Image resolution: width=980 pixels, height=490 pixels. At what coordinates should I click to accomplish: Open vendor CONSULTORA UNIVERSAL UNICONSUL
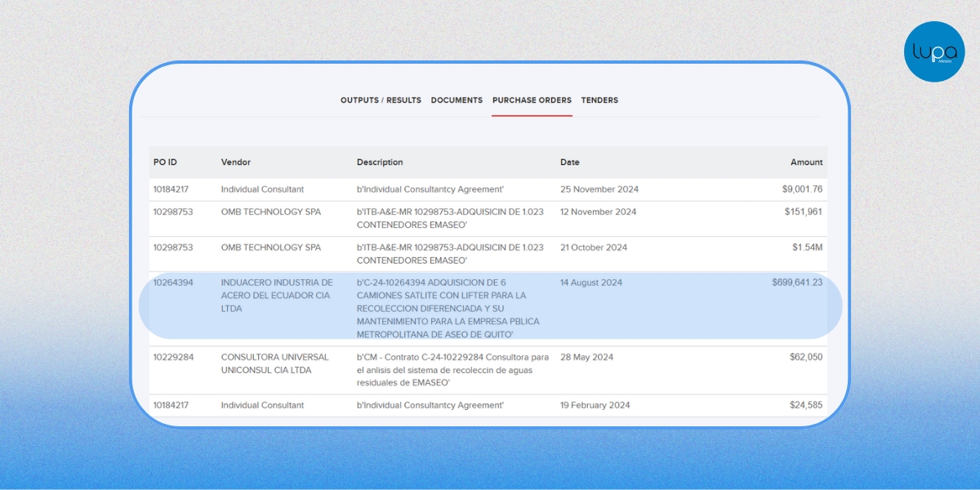pos(274,363)
